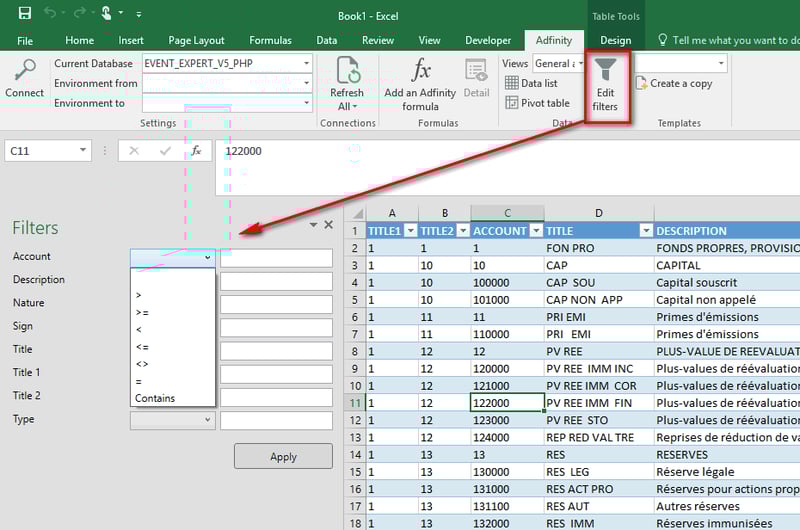
Task: Choose the '>=' operator option
Action: [142, 312]
